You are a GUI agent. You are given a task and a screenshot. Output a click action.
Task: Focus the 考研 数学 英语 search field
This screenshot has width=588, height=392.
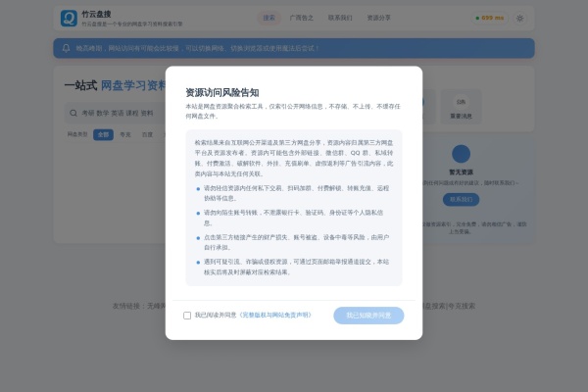(117, 113)
